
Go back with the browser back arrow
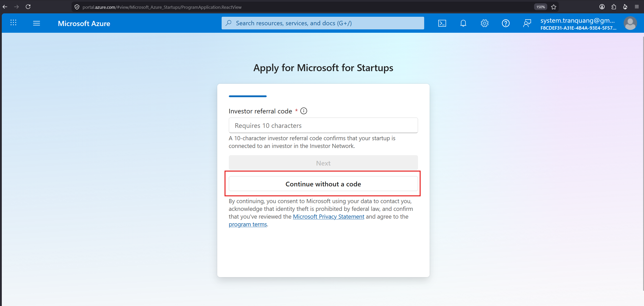click(5, 7)
